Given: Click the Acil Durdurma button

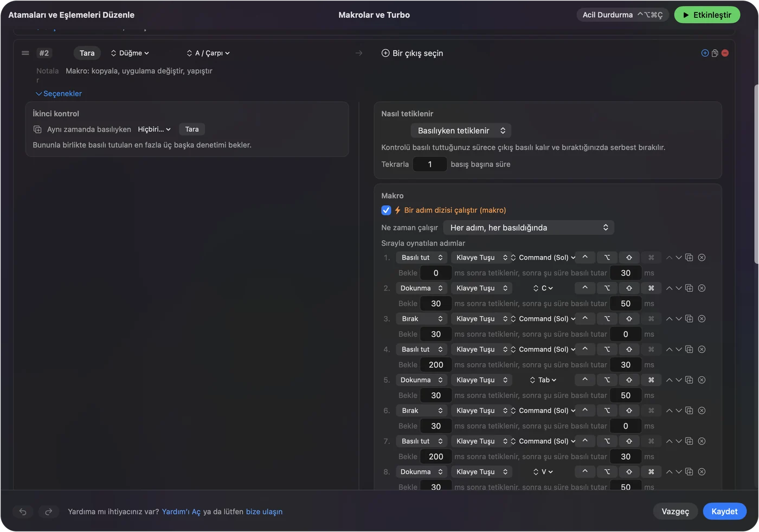Looking at the screenshot, I should (622, 15).
